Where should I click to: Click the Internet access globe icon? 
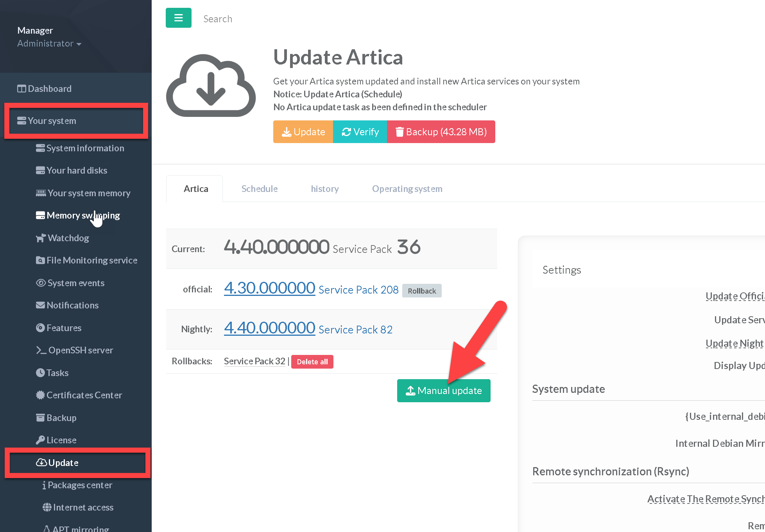click(x=47, y=507)
